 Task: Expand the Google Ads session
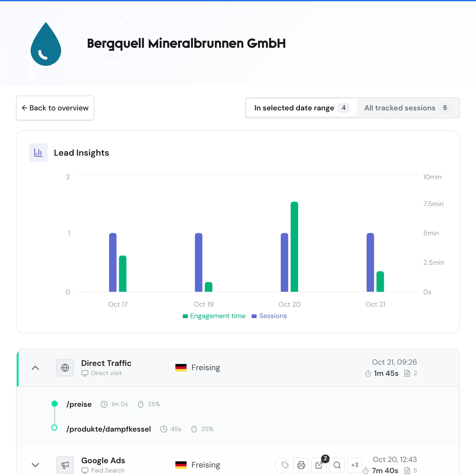(x=35, y=465)
